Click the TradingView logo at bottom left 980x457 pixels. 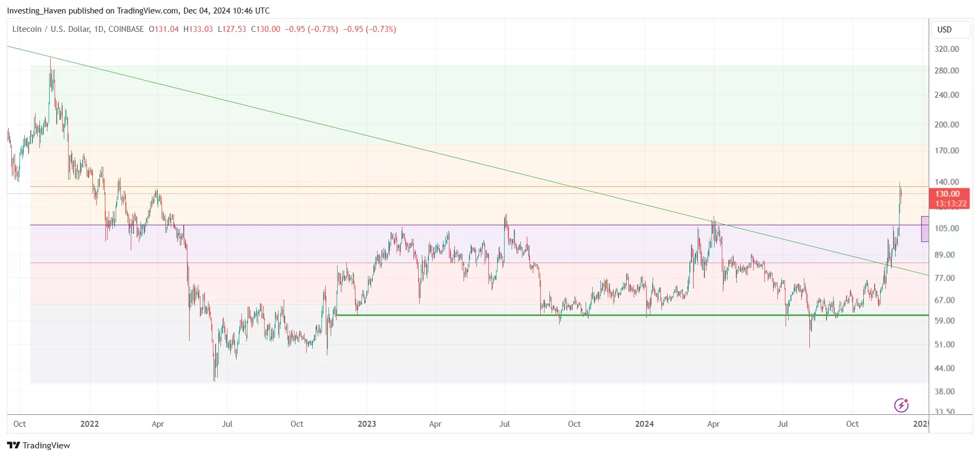click(x=38, y=446)
